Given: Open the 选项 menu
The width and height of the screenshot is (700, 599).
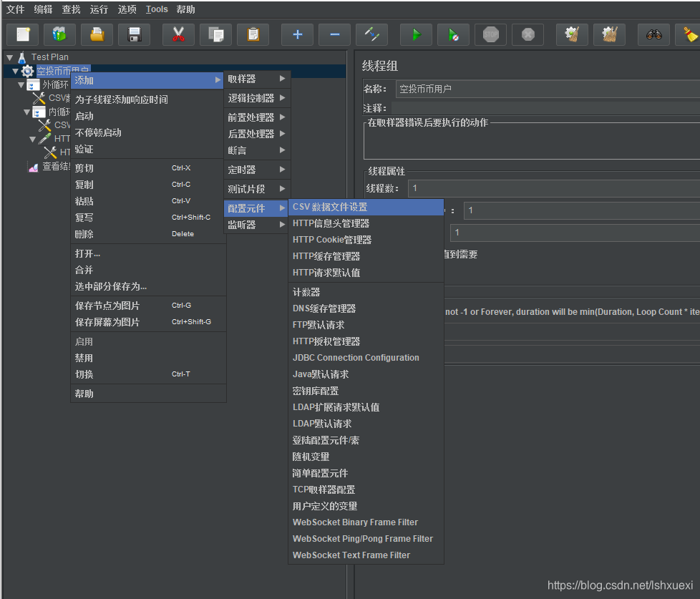Looking at the screenshot, I should tap(127, 9).
